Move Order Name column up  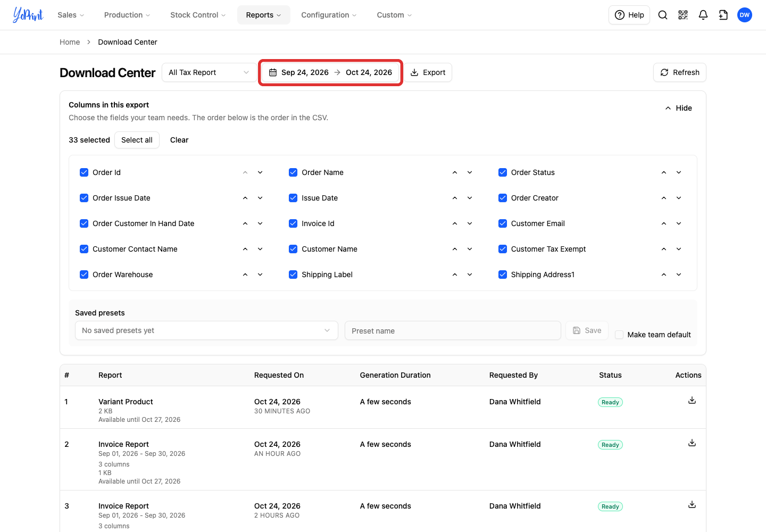455,172
